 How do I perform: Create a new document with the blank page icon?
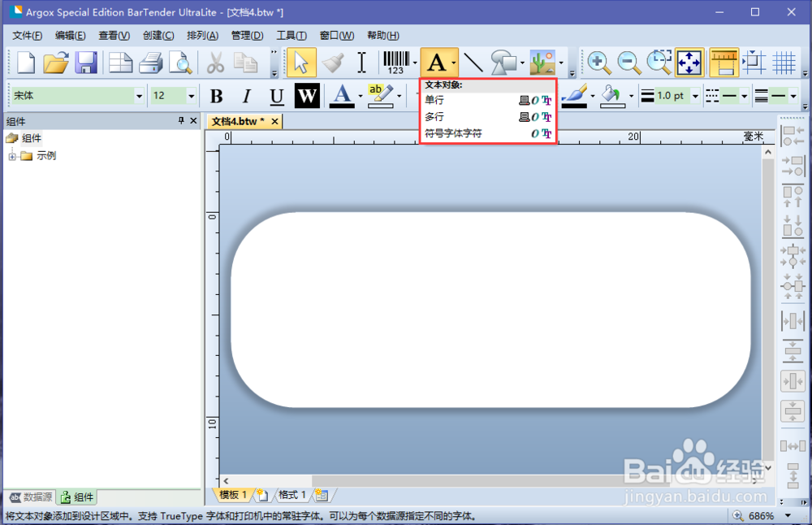tap(25, 63)
